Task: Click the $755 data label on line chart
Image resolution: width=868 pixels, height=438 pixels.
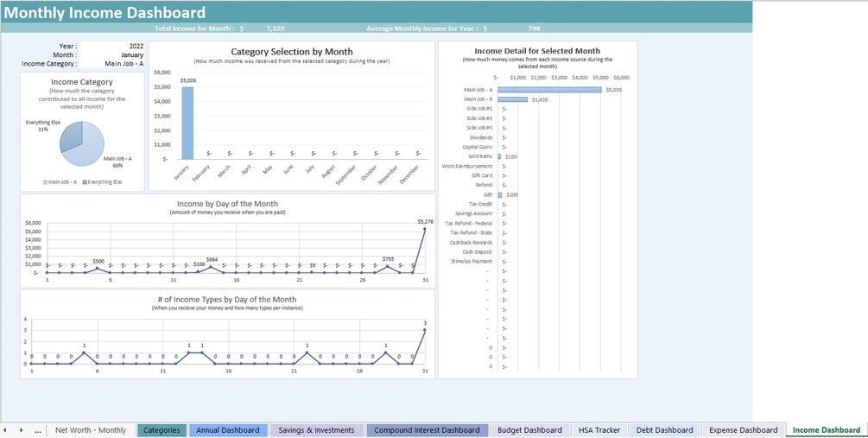Action: pos(388,259)
